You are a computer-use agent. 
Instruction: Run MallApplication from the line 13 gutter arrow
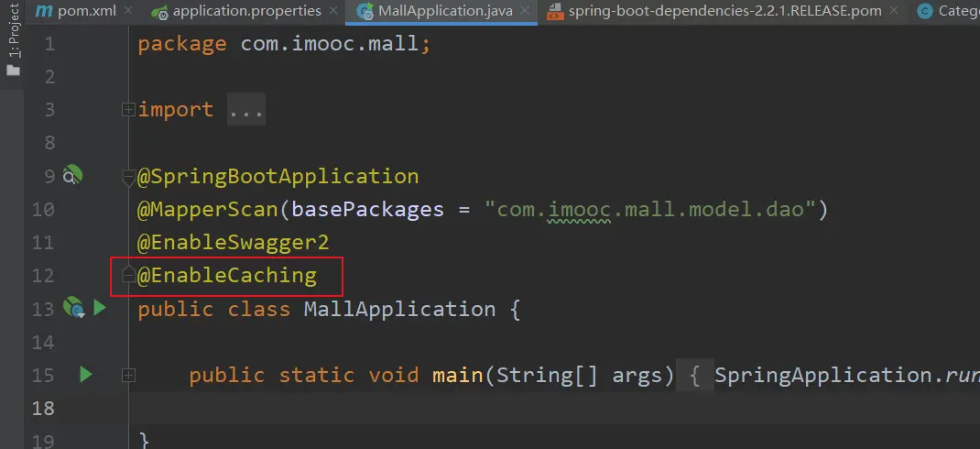pos(100,308)
